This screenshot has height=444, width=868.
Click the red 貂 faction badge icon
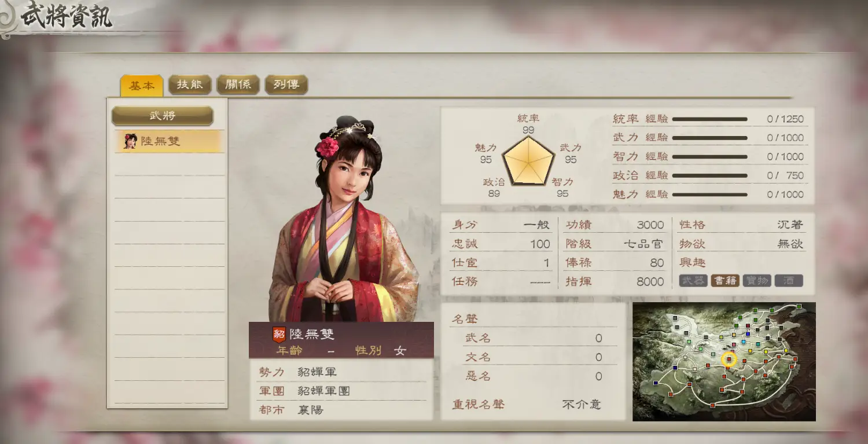(x=279, y=334)
